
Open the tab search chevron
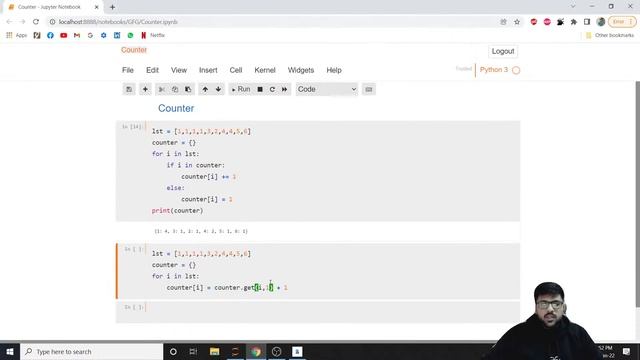pos(573,7)
